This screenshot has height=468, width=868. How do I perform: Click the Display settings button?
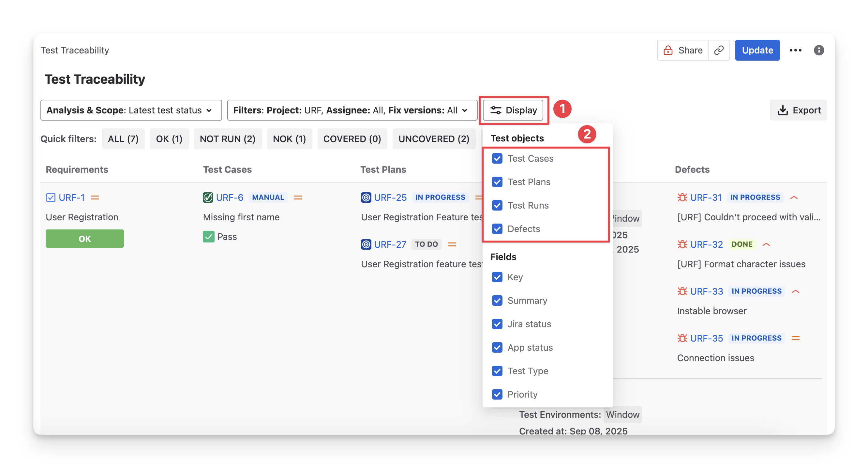[x=513, y=110]
